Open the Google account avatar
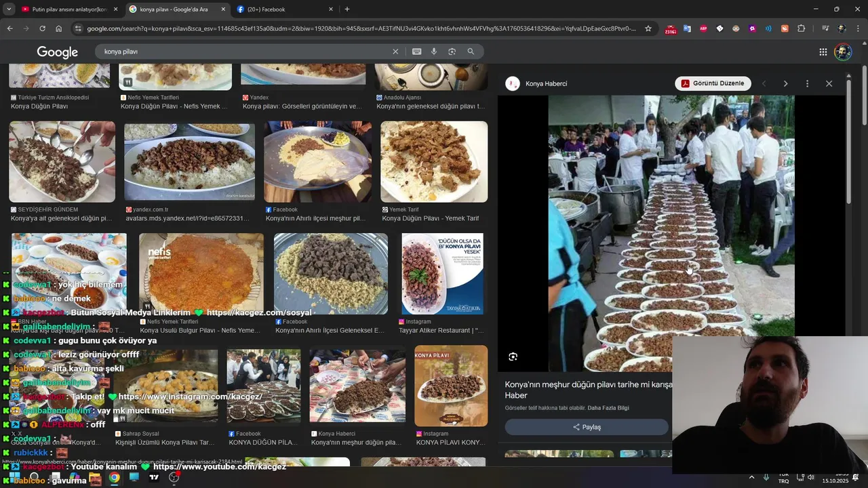This screenshot has height=488, width=868. pyautogui.click(x=843, y=52)
